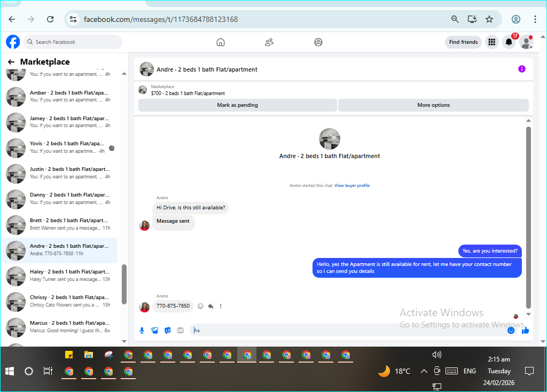Open the Facebook menu grid icon
Viewport: 547px width, 392px height.
[x=492, y=42]
